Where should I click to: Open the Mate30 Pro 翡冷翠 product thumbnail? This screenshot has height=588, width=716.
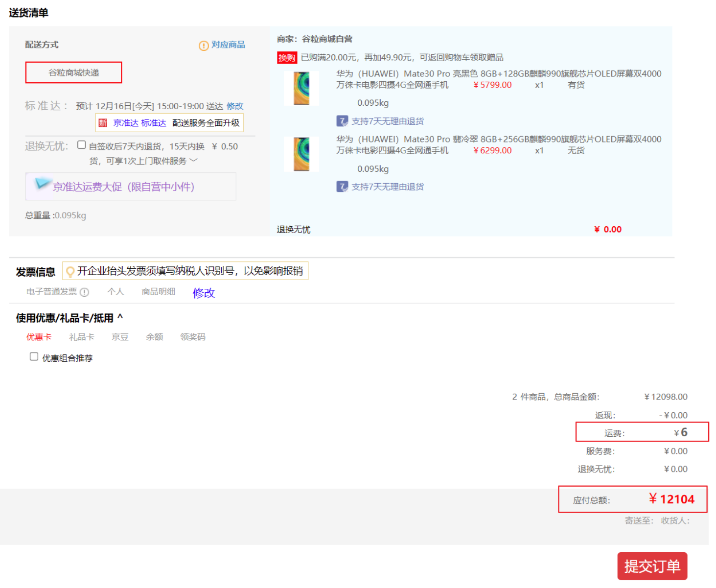click(x=301, y=154)
